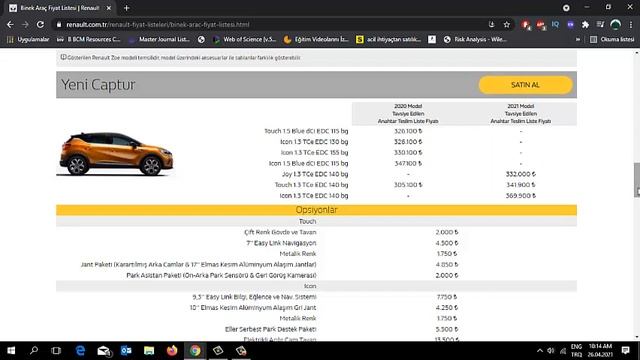Select the Binek Araç Fiyat Listesi tab
Screen dimensions: 640x360
(59, 8)
